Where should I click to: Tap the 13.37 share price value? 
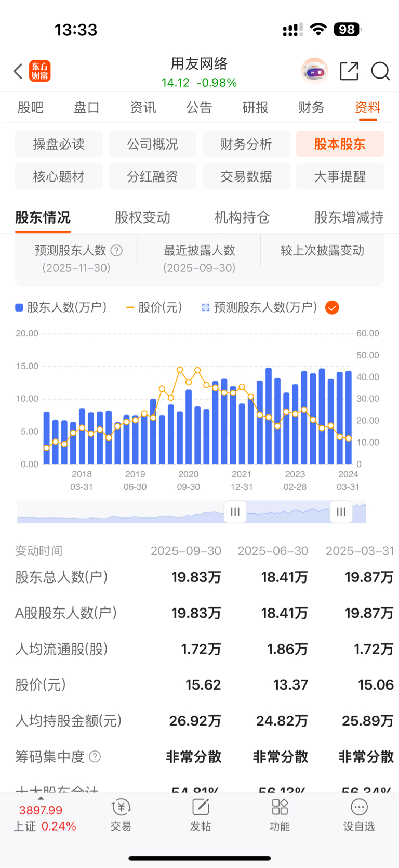click(x=290, y=685)
